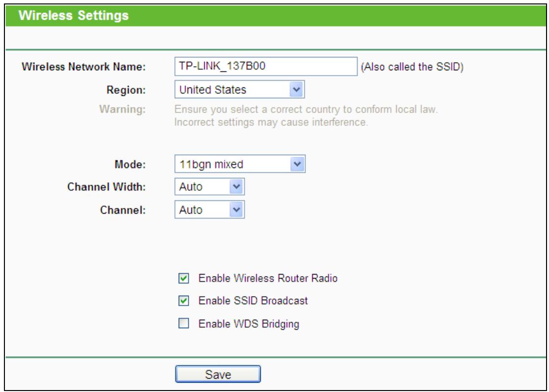
Task: Click the 'Enable Wireless Router Radio' label text
Action: tap(268, 279)
